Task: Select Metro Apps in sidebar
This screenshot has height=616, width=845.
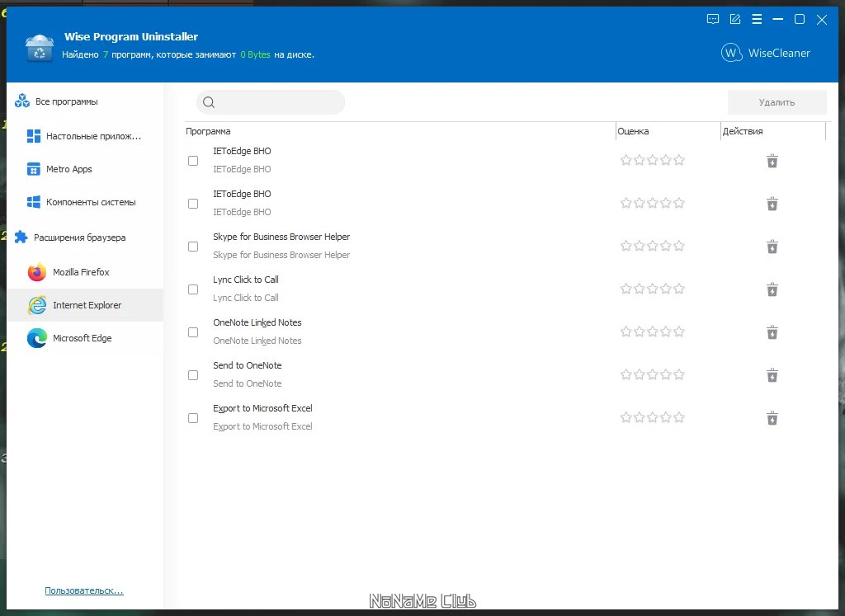Action: pyautogui.click(x=69, y=169)
